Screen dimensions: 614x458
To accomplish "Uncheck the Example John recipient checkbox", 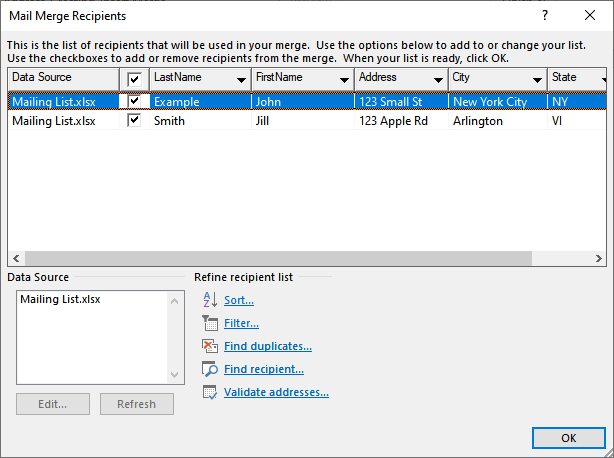I will 134,101.
